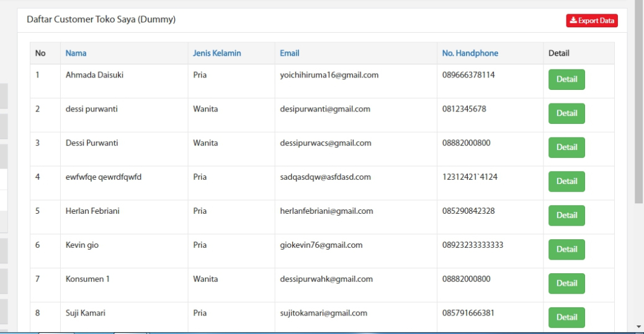Image resolution: width=644 pixels, height=334 pixels.
Task: Open Detail for Herlan Febriani
Action: [x=566, y=216]
